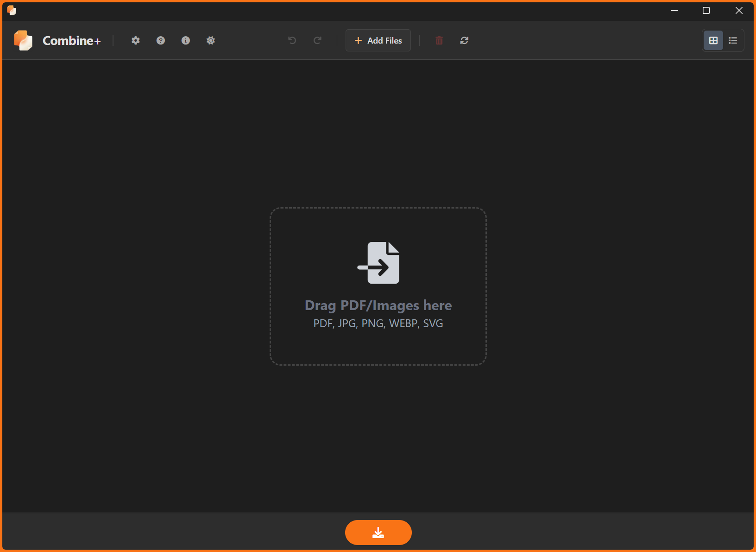Click the Combine+ title text
Screen dimensions: 756x552
pyautogui.click(x=72, y=40)
